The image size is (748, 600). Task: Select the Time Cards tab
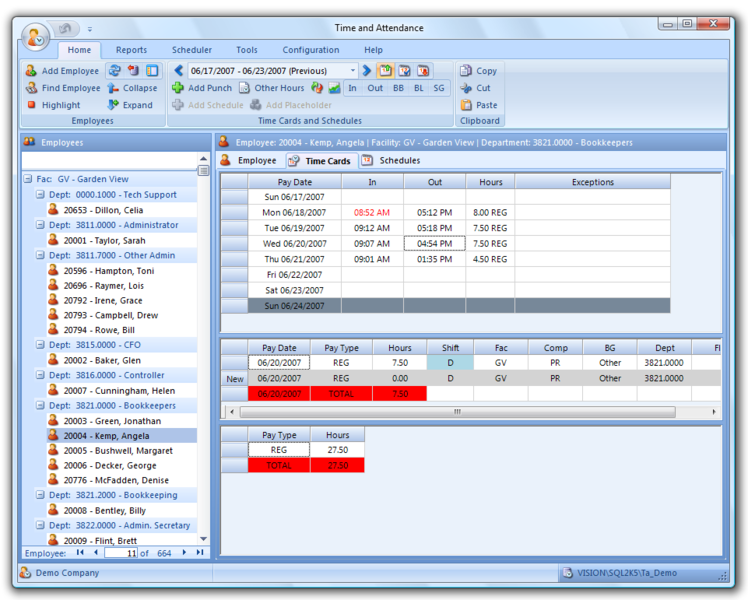[x=321, y=161]
